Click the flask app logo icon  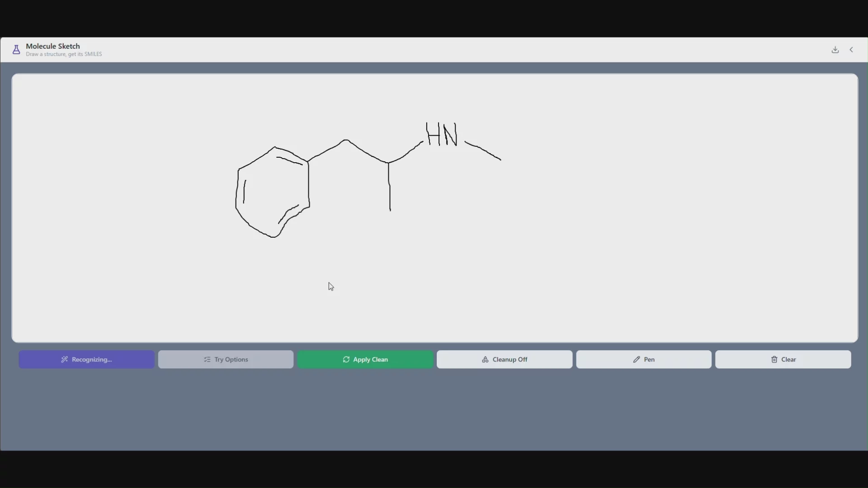pyautogui.click(x=16, y=50)
